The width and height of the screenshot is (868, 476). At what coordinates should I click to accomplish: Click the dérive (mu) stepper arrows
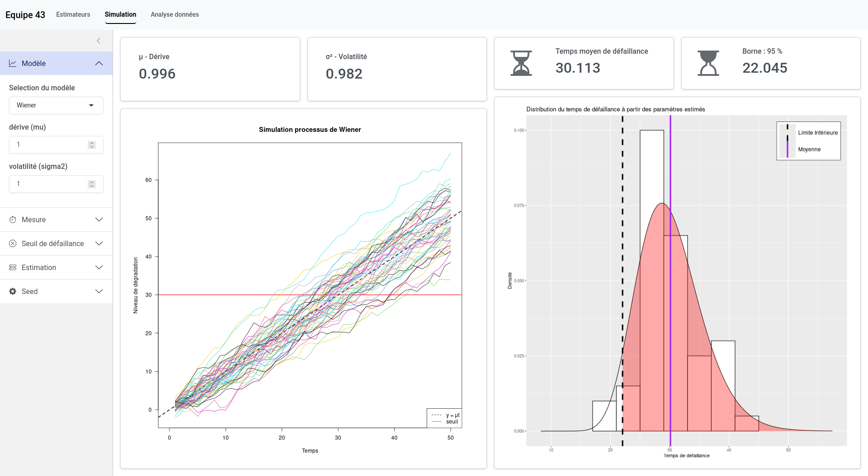[x=92, y=145]
